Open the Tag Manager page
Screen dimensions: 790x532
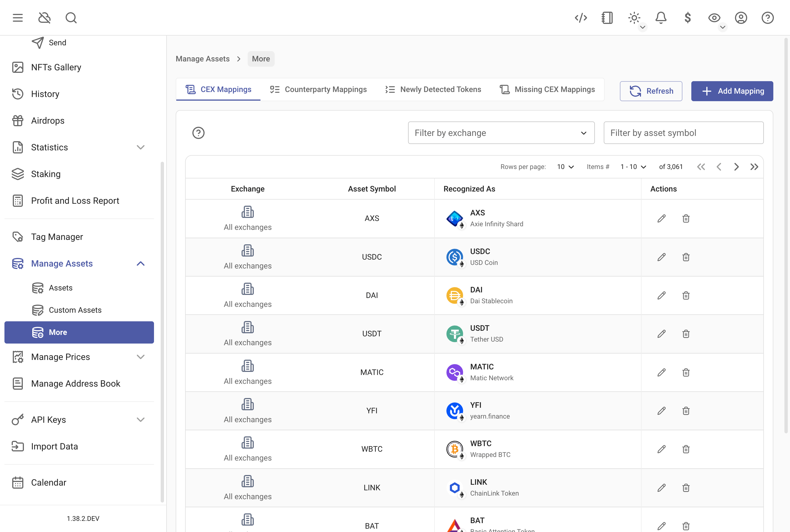click(79, 237)
